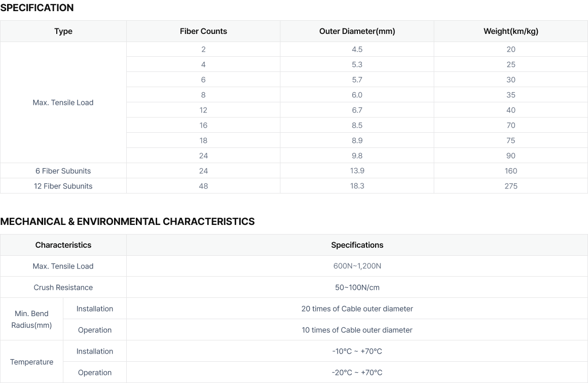
Task: Click the Outer Diameter(mm) column header
Action: [357, 31]
